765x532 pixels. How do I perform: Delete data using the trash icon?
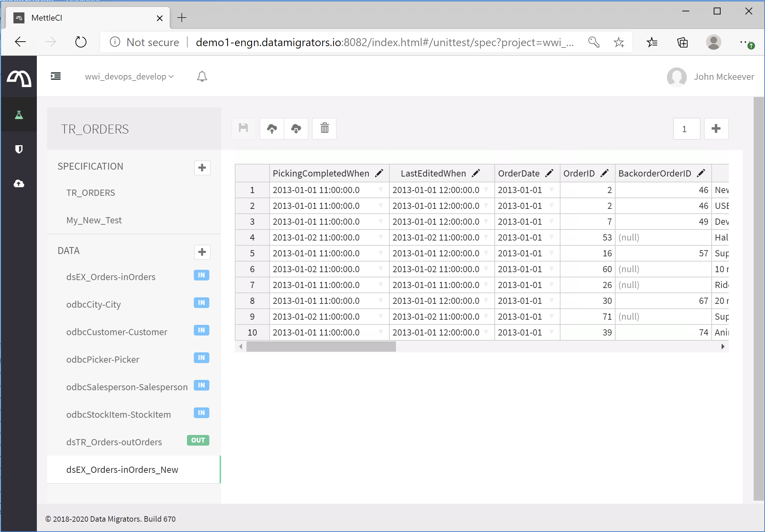click(324, 129)
